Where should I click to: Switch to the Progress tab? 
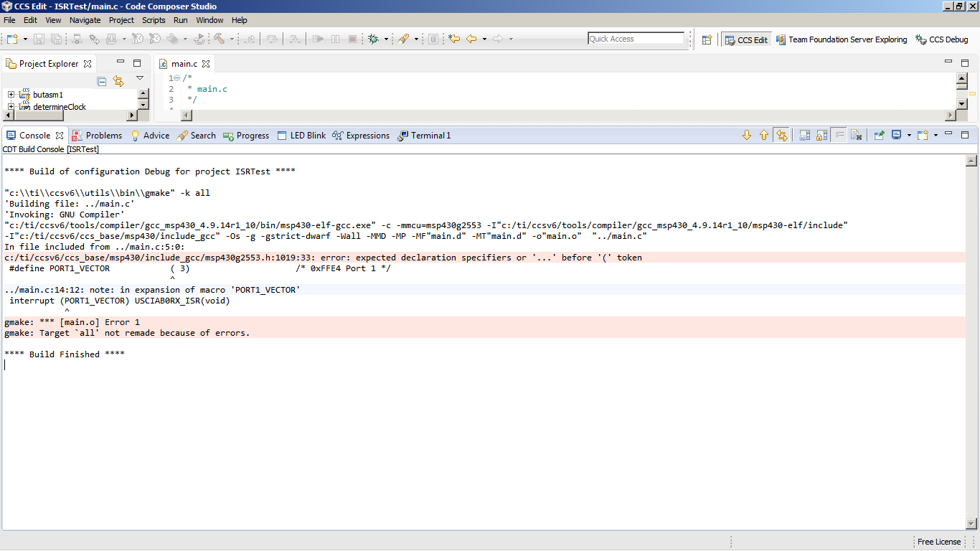point(246,135)
